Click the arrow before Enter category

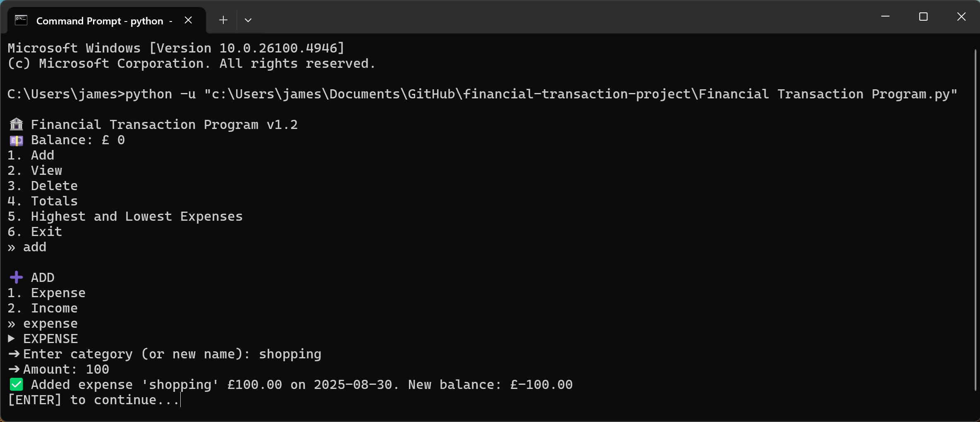pos(14,354)
